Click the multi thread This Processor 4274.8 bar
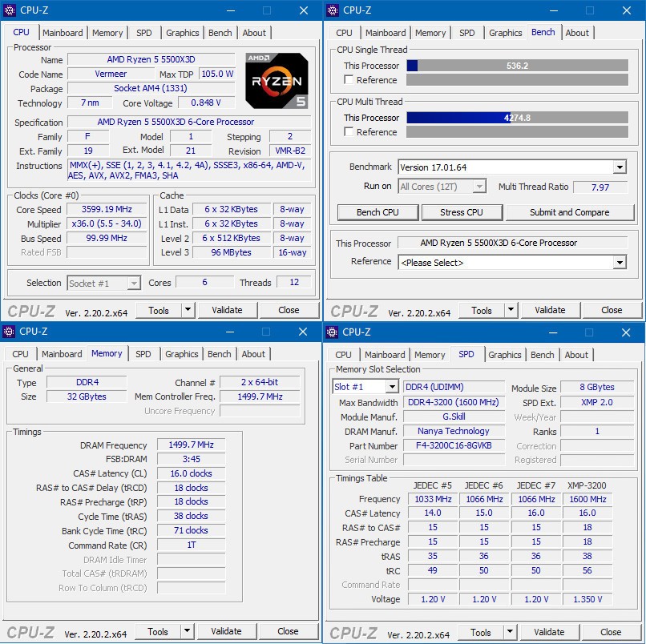 tap(518, 118)
